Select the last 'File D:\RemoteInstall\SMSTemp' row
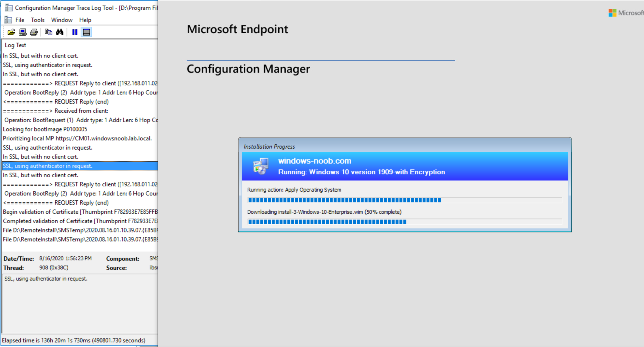Viewport: 644px width, 347px height. (80, 239)
